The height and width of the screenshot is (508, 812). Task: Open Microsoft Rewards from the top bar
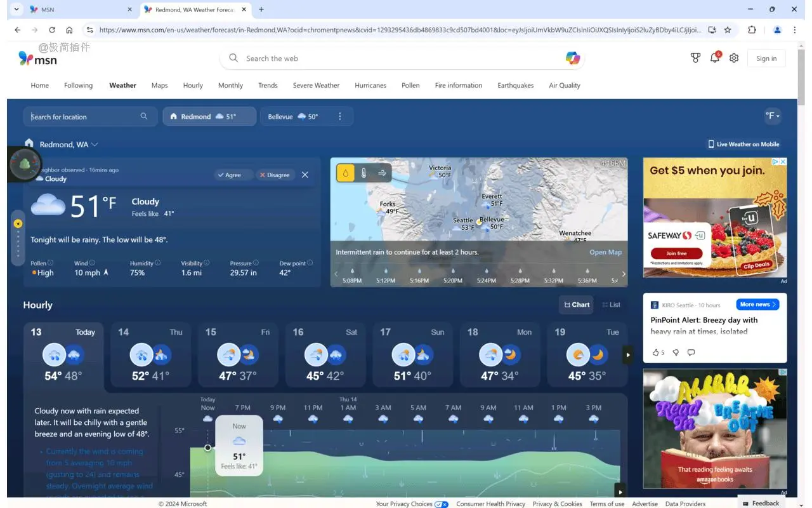click(695, 57)
